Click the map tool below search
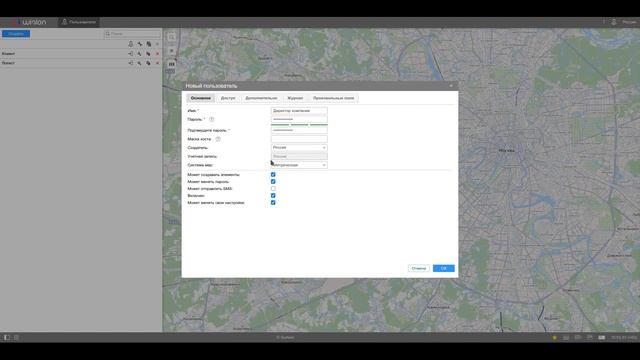Viewport: 640px width, 360px height. [x=171, y=51]
